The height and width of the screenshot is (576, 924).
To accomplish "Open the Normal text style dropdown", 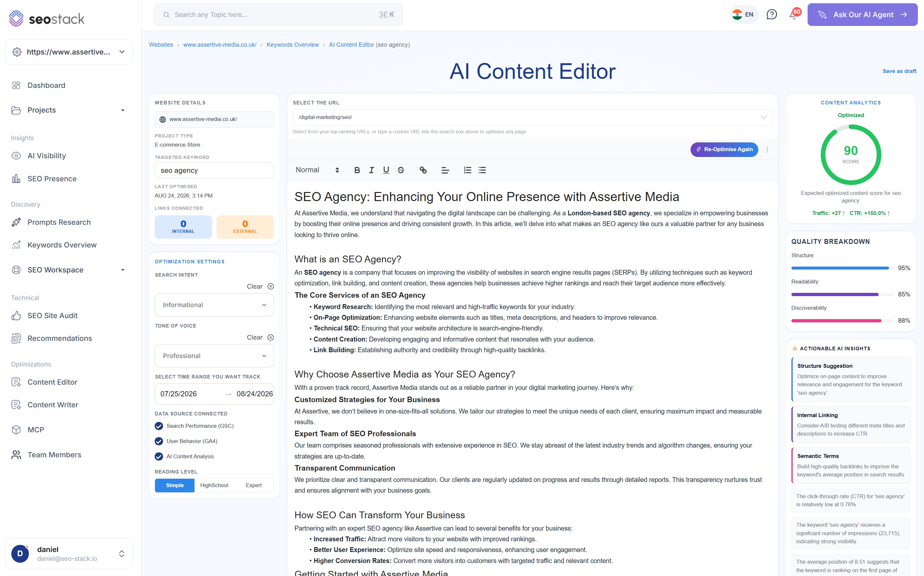I will coord(317,170).
